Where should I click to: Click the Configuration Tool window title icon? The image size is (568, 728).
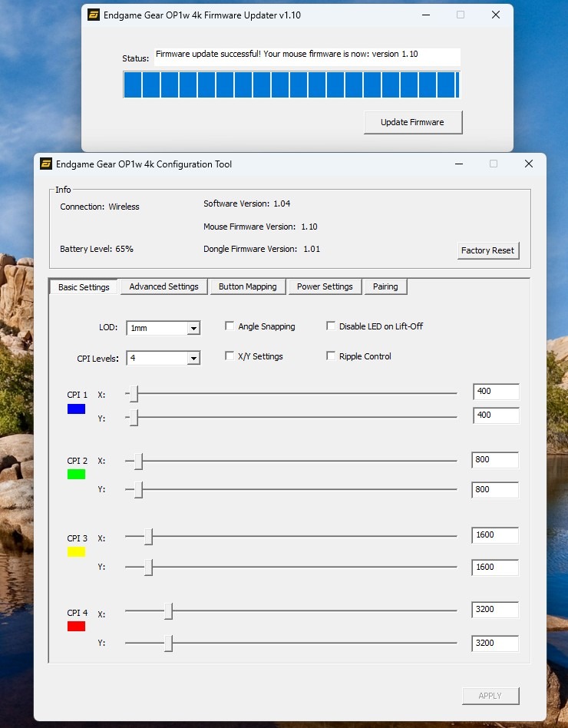point(46,164)
